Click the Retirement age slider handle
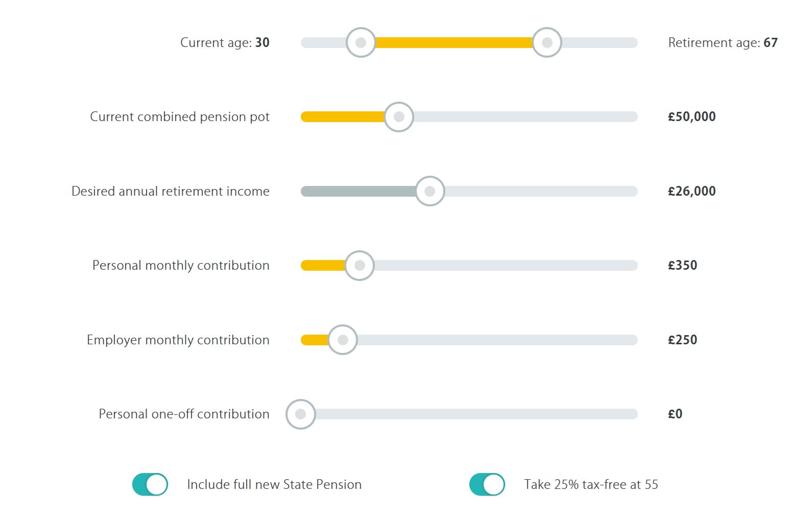The width and height of the screenshot is (812, 518). coord(546,43)
